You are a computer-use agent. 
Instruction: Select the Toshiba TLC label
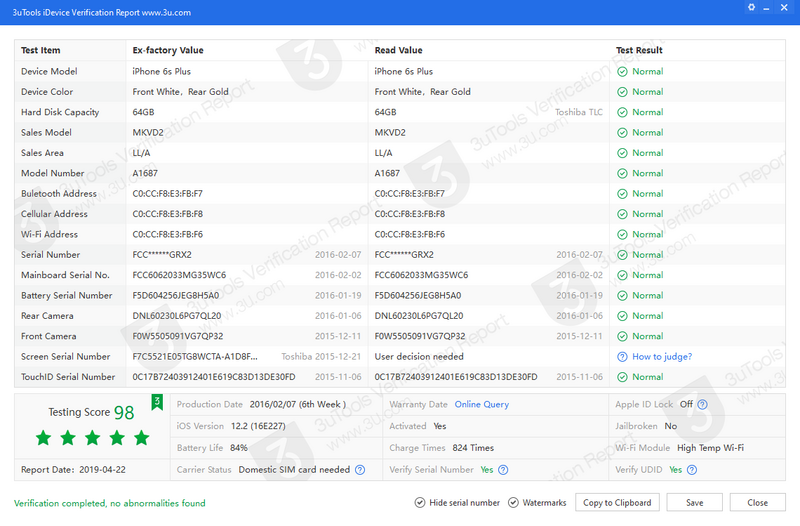click(x=579, y=112)
